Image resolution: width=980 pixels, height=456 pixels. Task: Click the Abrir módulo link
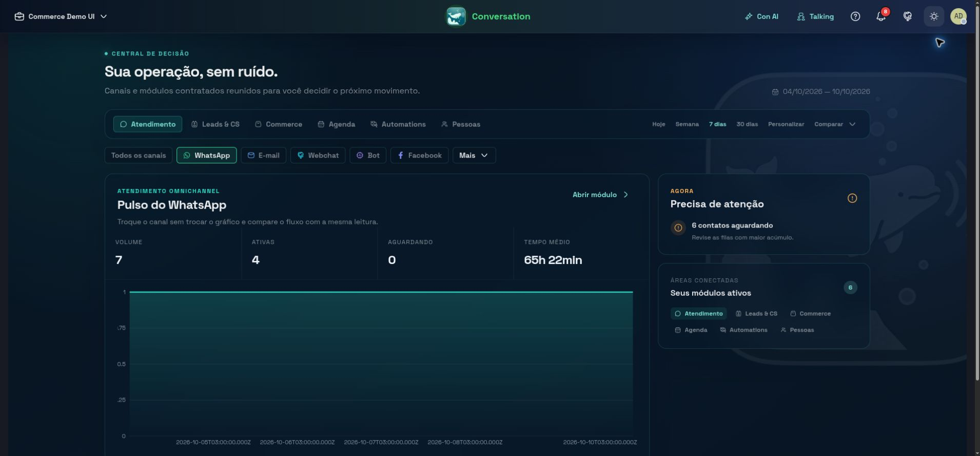coord(600,195)
